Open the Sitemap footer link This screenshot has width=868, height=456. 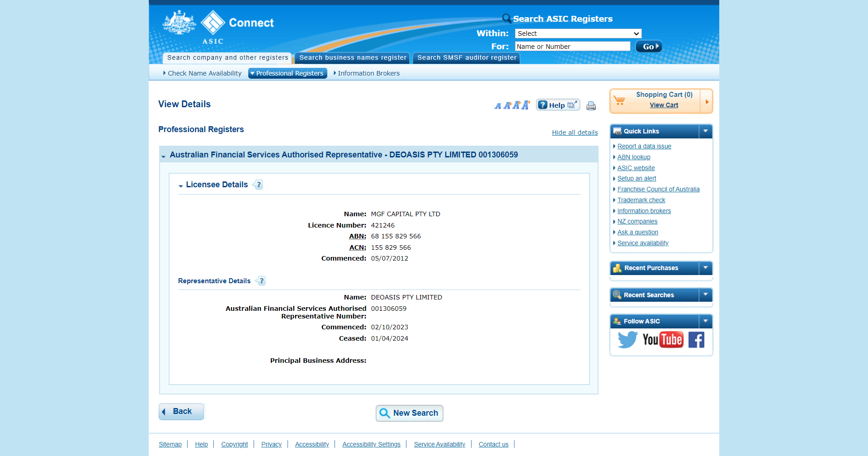[170, 444]
